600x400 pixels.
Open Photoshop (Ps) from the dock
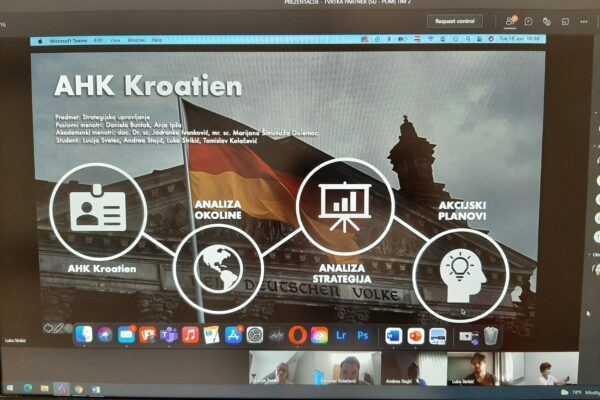click(364, 335)
